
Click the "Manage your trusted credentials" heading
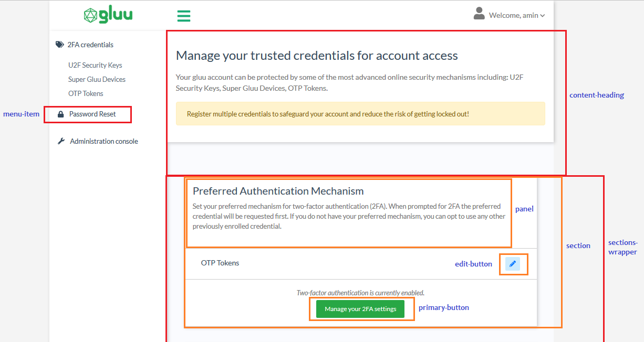[x=317, y=56]
